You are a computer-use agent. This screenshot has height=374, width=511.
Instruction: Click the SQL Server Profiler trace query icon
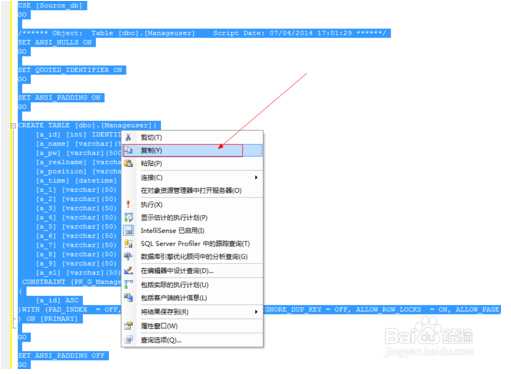tap(128, 244)
